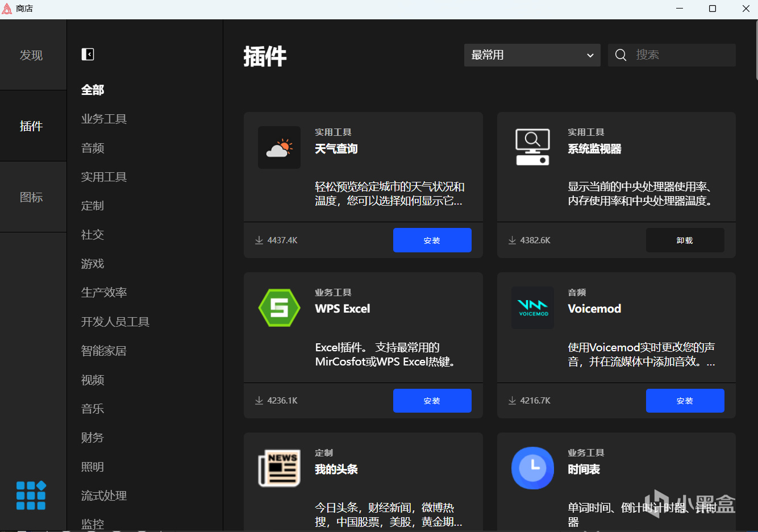
Task: Click the 4382.6K download count
Action: click(x=535, y=240)
